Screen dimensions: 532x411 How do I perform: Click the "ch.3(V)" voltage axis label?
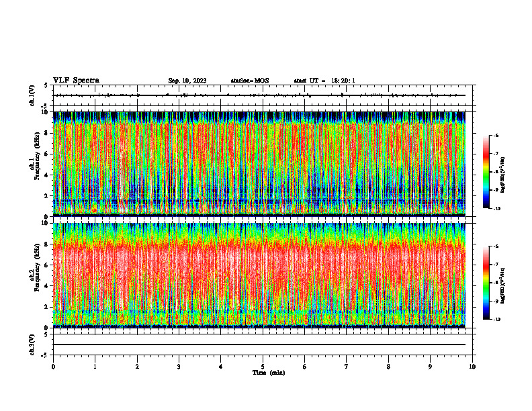point(32,345)
